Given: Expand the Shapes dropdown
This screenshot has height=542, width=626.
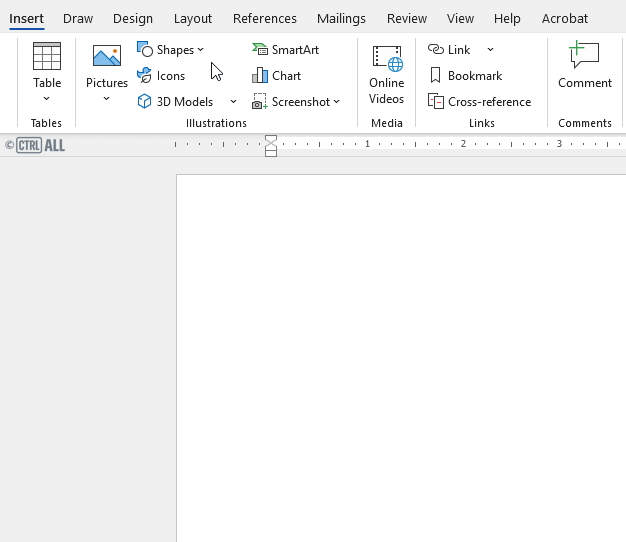Looking at the screenshot, I should (171, 50).
